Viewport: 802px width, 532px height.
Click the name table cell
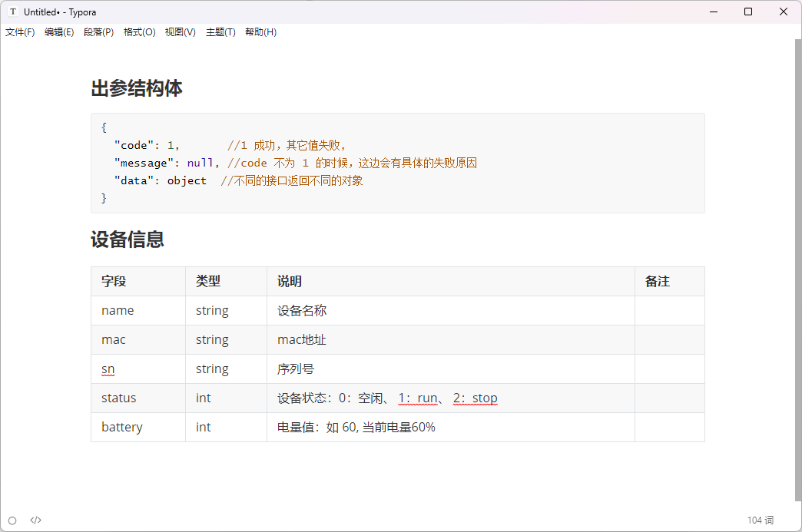coord(138,310)
